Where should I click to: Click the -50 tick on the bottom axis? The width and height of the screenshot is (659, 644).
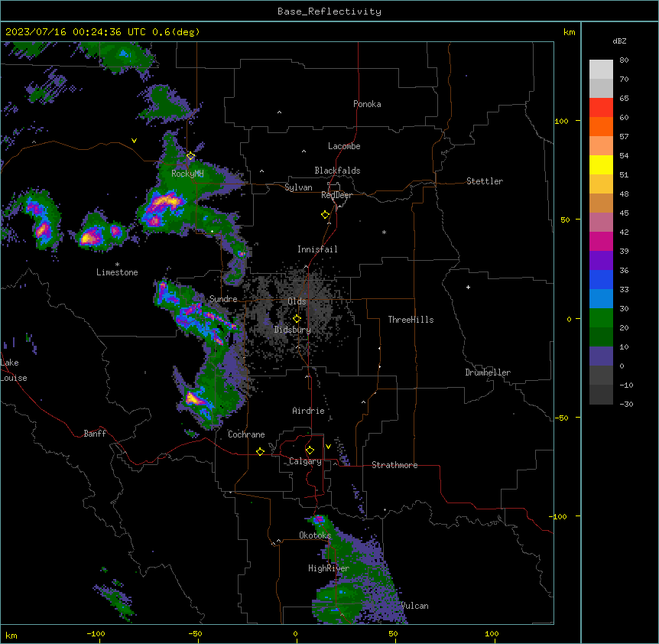(195, 633)
